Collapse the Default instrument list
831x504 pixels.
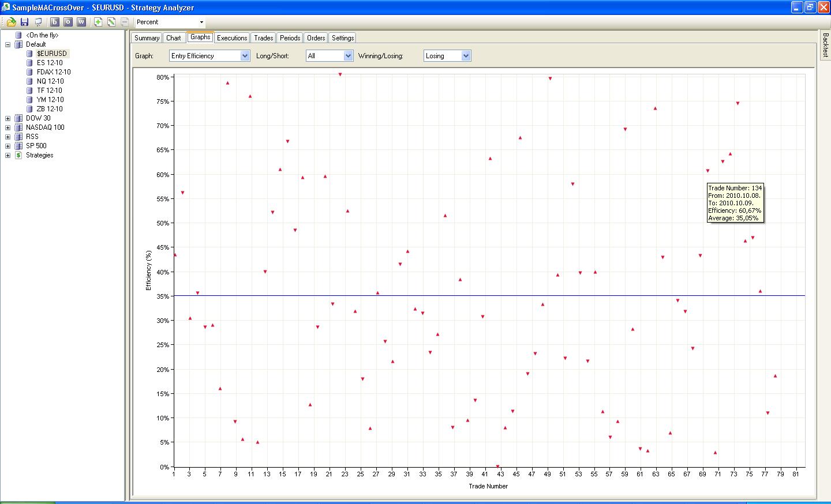point(8,44)
